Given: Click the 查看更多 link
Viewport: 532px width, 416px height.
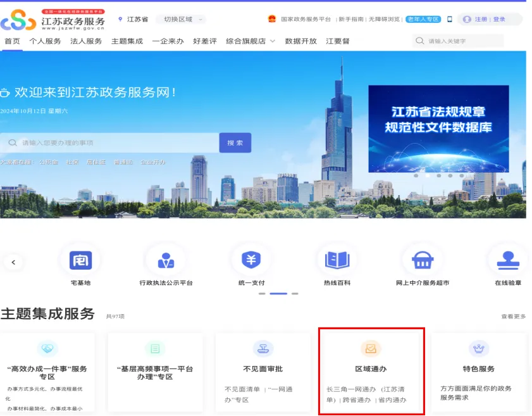Looking at the screenshot, I should click(x=513, y=316).
